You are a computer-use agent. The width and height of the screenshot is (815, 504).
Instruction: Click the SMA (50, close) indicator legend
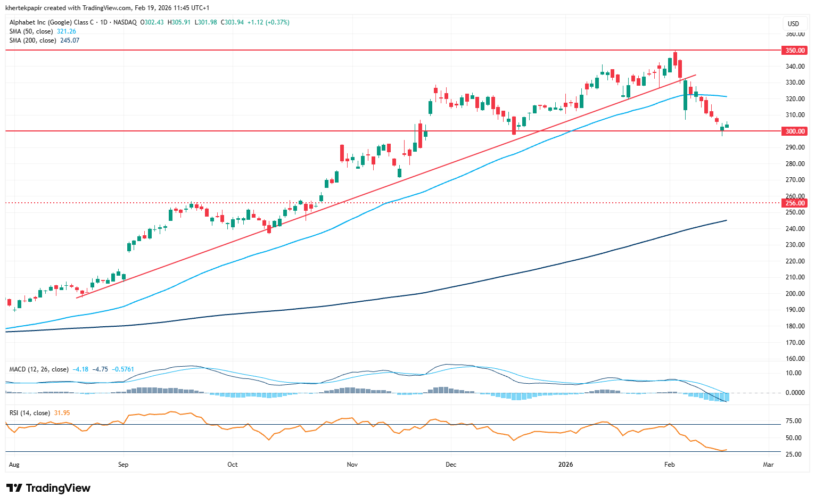click(x=31, y=31)
